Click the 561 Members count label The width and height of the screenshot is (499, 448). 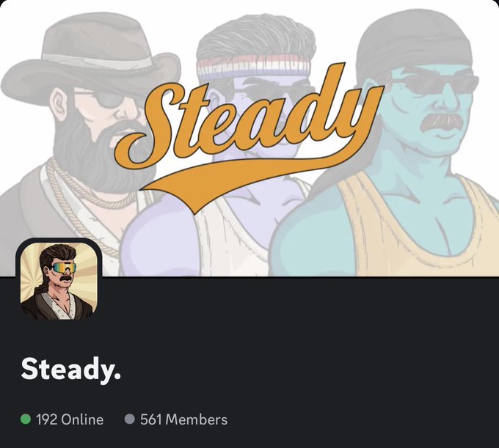(183, 419)
